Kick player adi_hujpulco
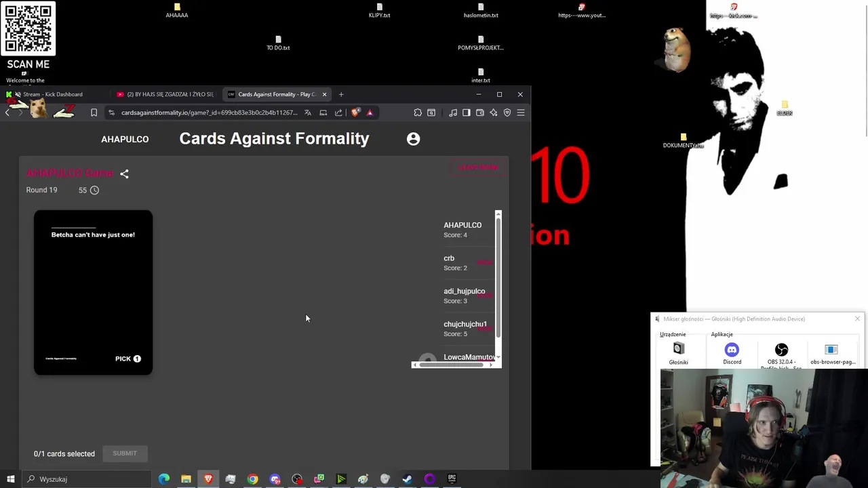 pyautogui.click(x=484, y=296)
